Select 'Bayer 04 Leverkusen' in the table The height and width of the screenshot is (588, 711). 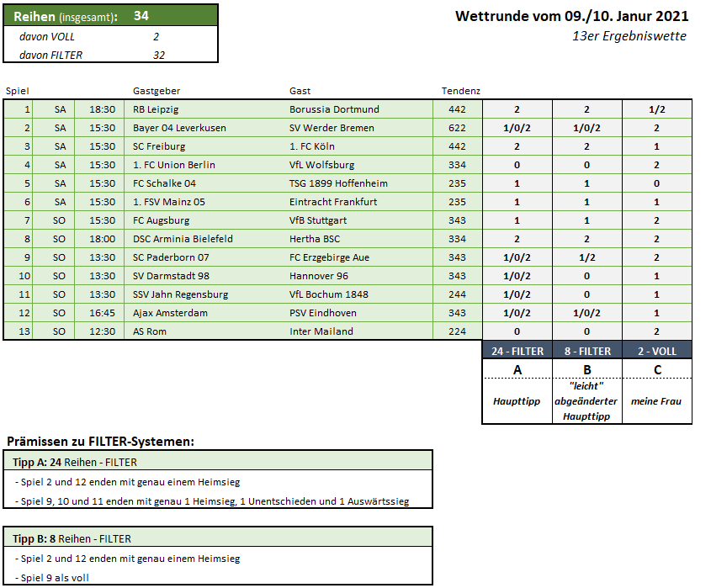click(x=179, y=128)
